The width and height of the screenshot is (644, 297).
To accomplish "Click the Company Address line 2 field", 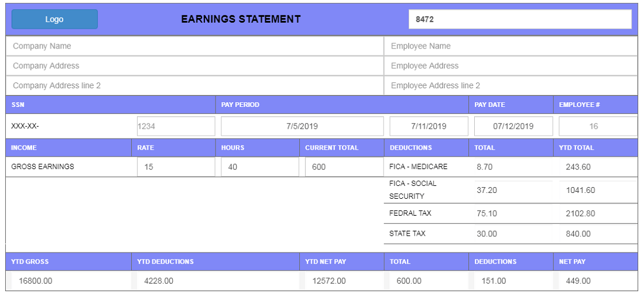I will (x=194, y=85).
